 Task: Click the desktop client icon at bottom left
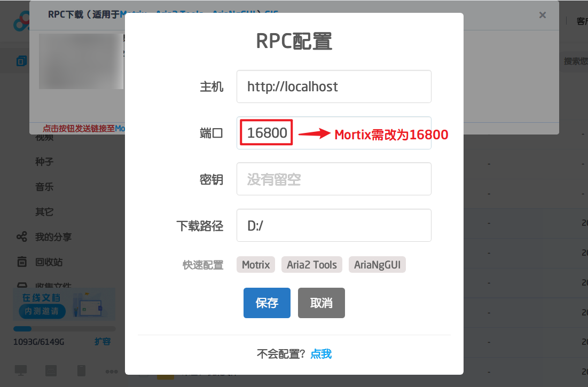point(21,370)
